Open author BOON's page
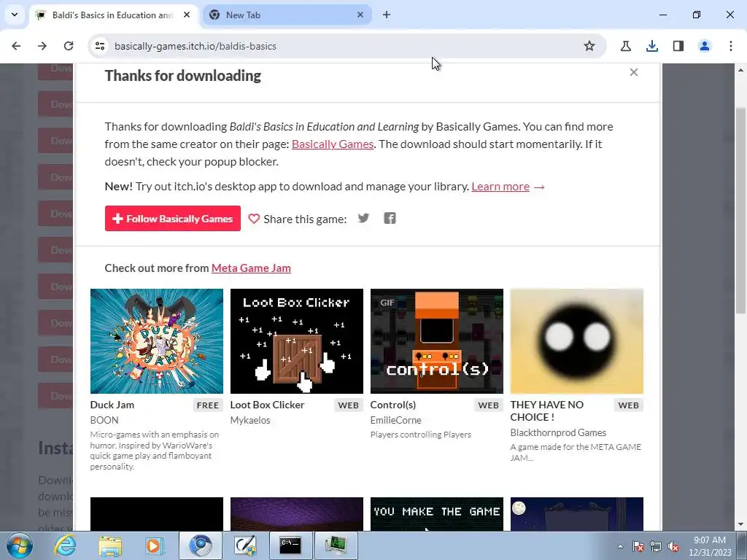This screenshot has height=560, width=747. (104, 421)
